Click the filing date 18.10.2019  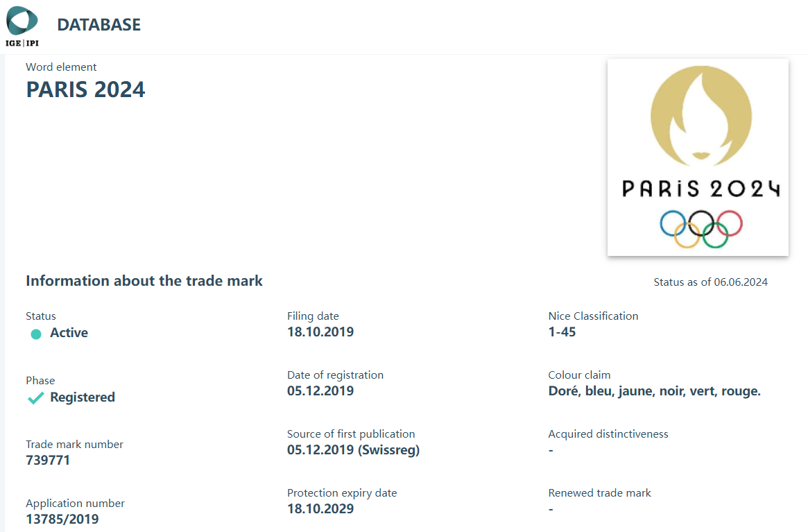point(320,332)
